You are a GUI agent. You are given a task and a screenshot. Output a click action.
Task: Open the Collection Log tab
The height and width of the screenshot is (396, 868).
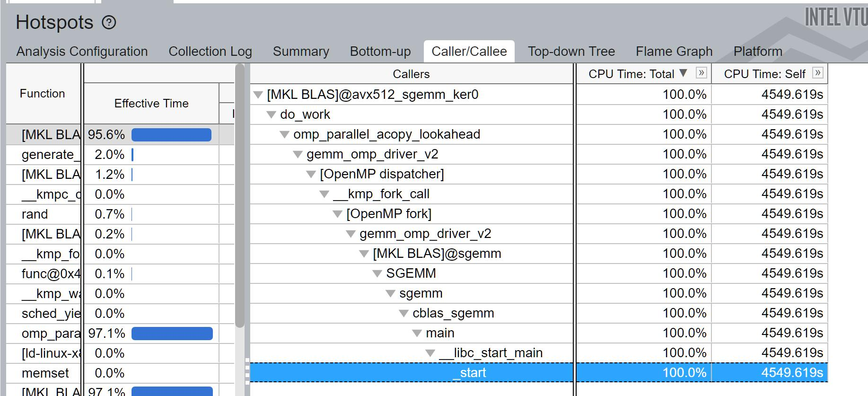tap(210, 51)
